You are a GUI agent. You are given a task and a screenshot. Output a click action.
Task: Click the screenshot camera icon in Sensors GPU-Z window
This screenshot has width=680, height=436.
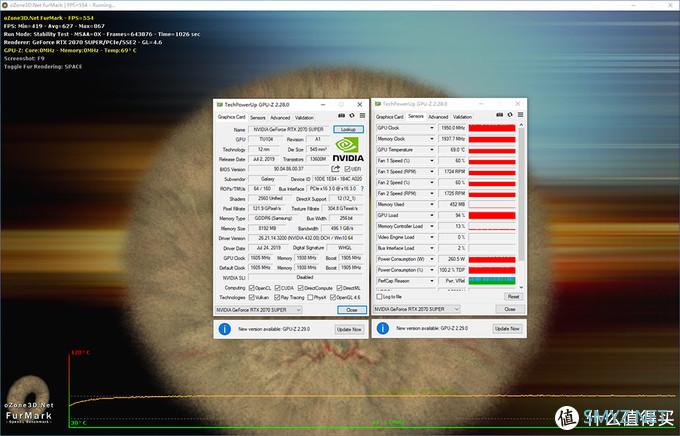point(500,115)
